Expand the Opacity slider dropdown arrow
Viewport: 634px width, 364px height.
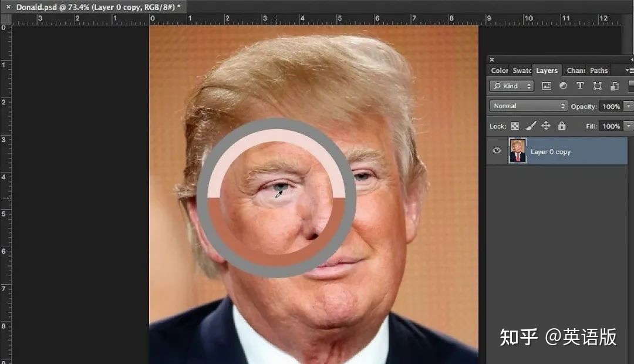[x=629, y=106]
